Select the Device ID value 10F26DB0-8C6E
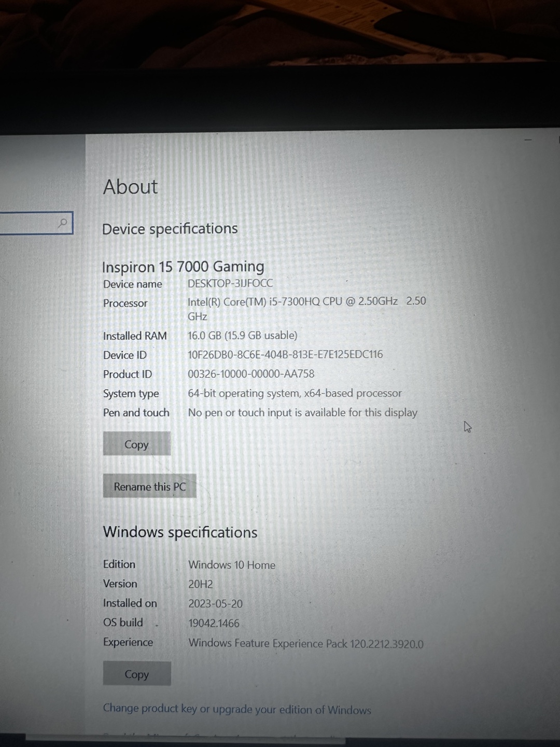This screenshot has width=560, height=747. [x=285, y=354]
